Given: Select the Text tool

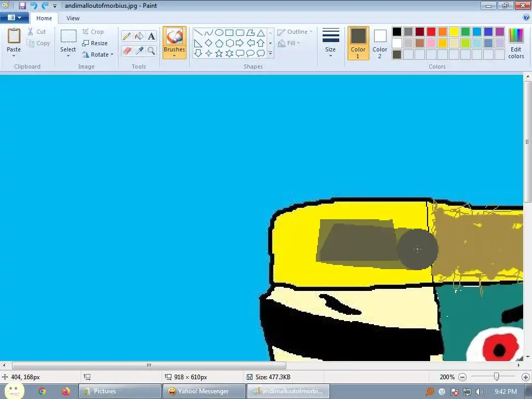Looking at the screenshot, I should pyautogui.click(x=151, y=36).
